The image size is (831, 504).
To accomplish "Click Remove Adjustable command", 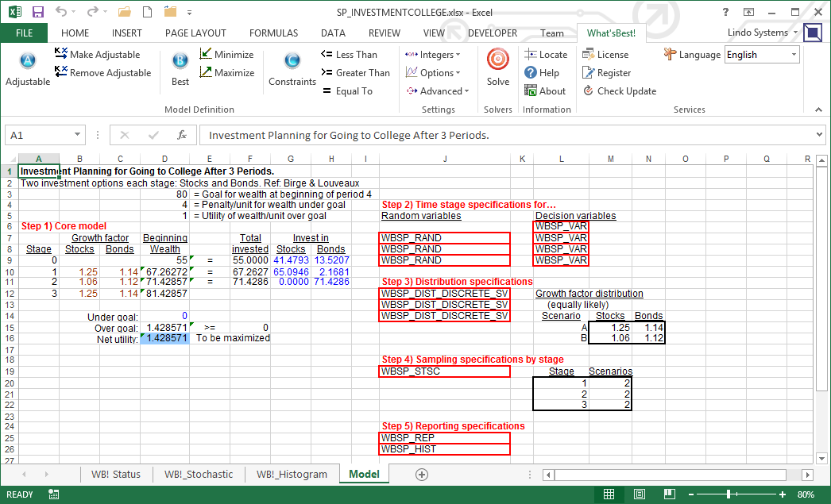I will point(102,72).
